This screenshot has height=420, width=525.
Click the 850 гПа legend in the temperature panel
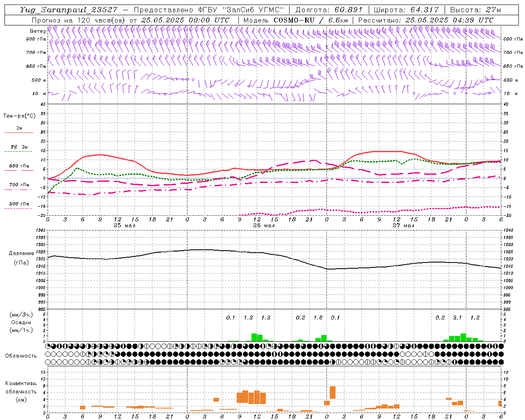pos(19,166)
